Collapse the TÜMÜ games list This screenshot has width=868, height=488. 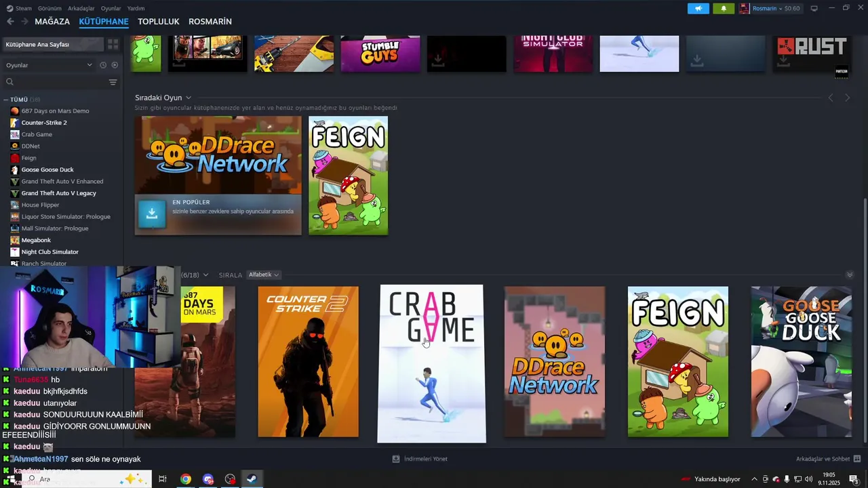[6, 100]
